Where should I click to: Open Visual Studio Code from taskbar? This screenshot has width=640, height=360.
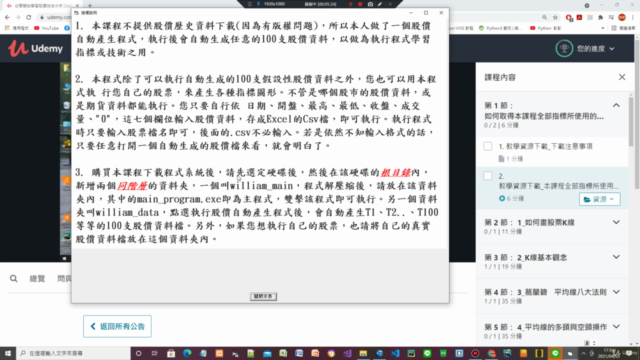point(395,353)
